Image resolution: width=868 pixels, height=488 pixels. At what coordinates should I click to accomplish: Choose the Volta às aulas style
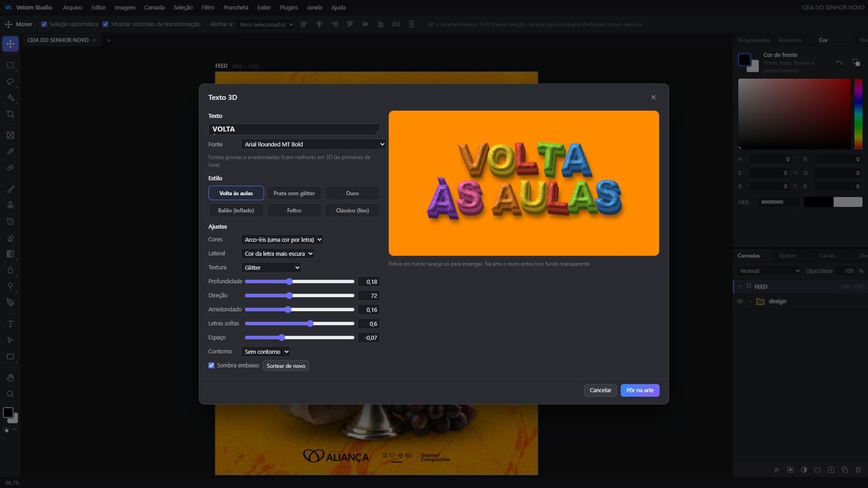coord(236,193)
